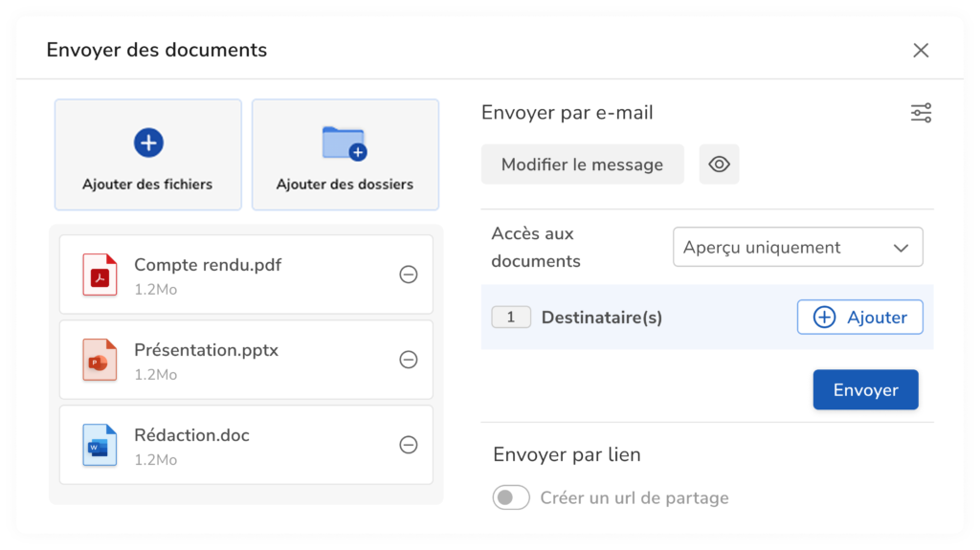Remove Rédaction.doc using its minus icon
This screenshot has width=980, height=550.
point(408,445)
